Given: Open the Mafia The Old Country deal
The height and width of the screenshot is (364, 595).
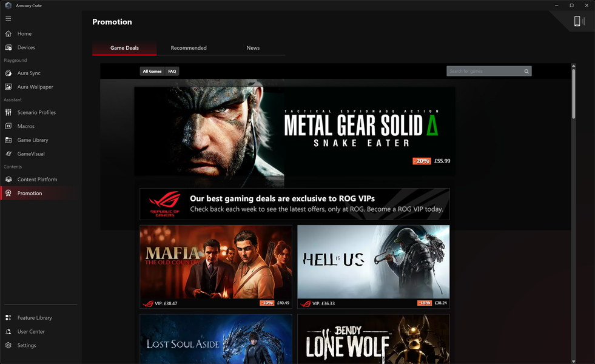Looking at the screenshot, I should (216, 266).
